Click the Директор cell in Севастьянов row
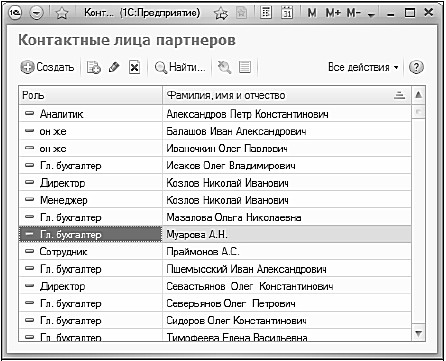446x361 pixels. click(x=91, y=286)
